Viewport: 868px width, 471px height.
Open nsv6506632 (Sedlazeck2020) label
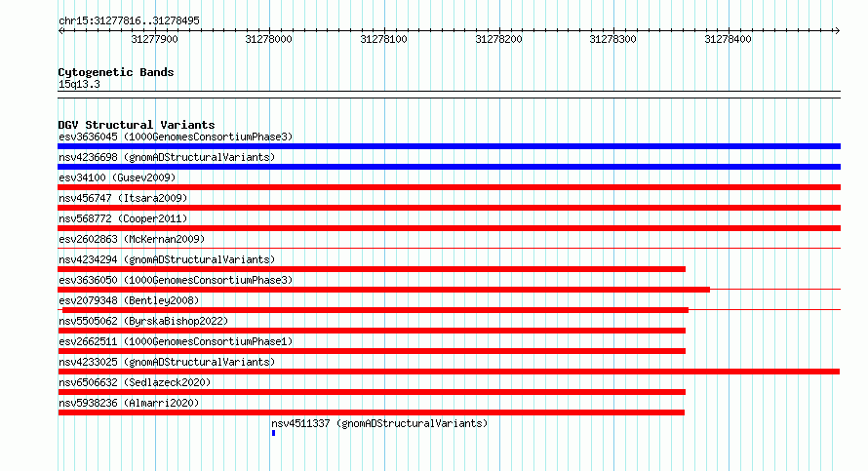(135, 382)
